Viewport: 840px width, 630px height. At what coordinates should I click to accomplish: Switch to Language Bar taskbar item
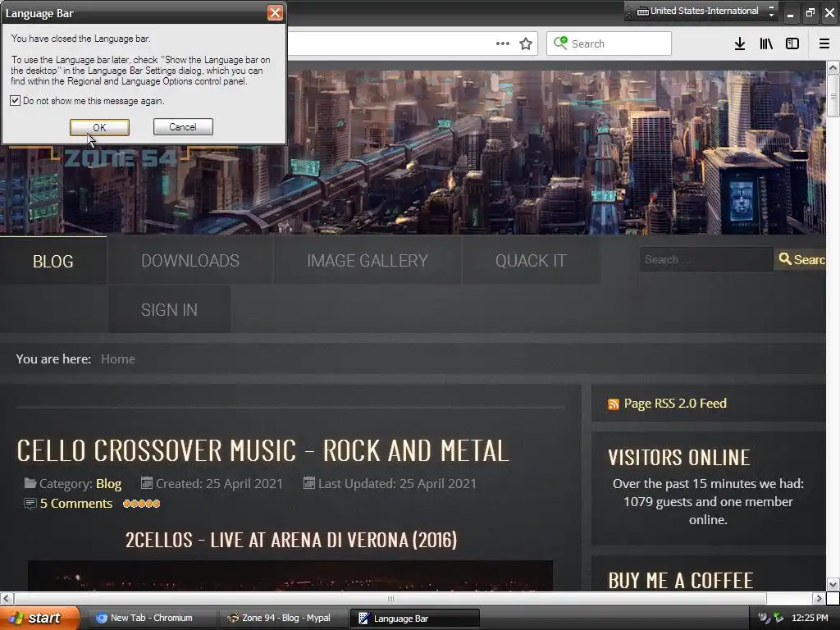point(414,619)
